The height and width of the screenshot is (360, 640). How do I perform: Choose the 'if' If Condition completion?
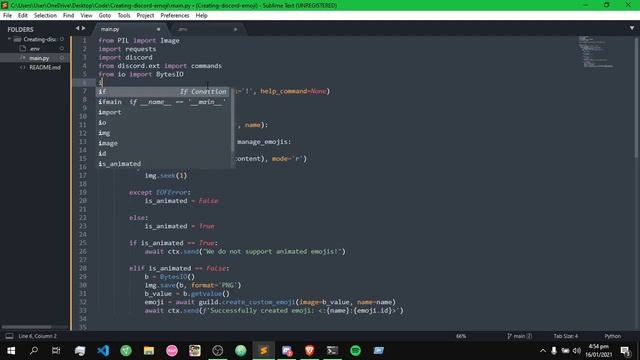(162, 91)
